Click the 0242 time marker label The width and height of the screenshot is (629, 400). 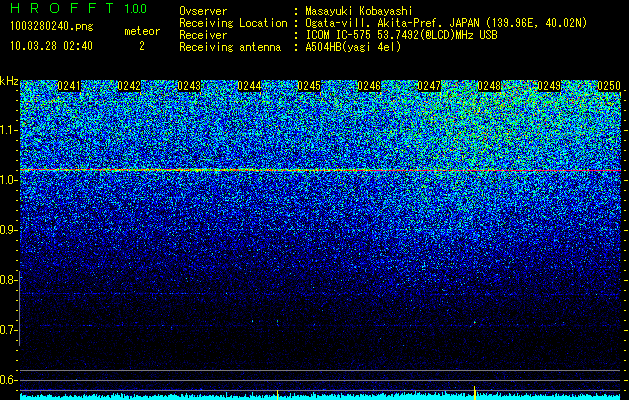(129, 86)
